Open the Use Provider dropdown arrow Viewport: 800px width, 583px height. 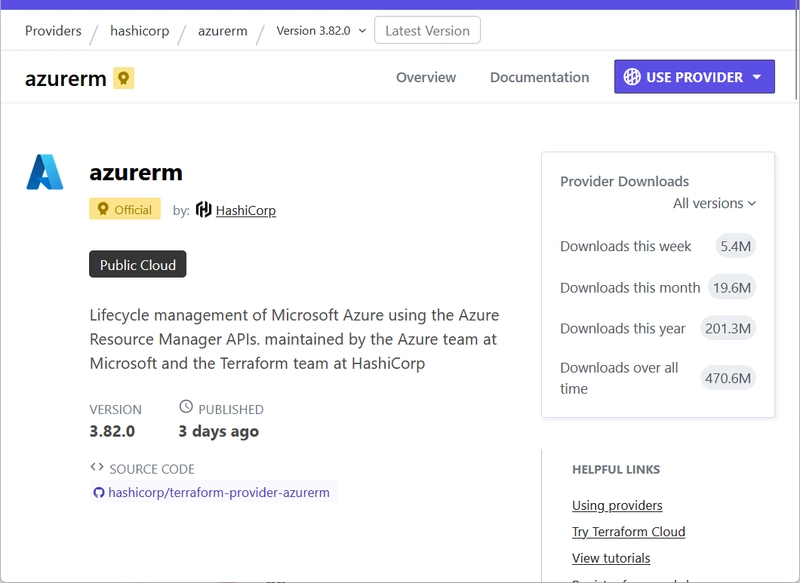coord(757,77)
